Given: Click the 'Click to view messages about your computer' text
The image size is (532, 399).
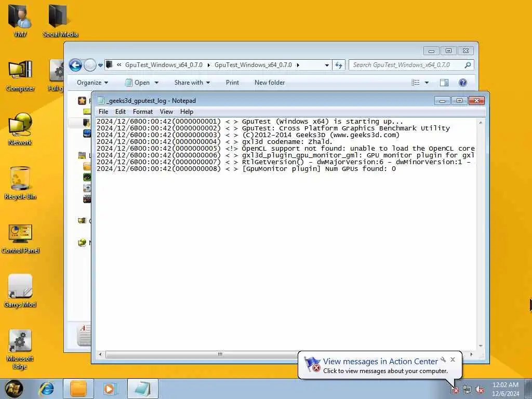Looking at the screenshot, I should pos(385,371).
